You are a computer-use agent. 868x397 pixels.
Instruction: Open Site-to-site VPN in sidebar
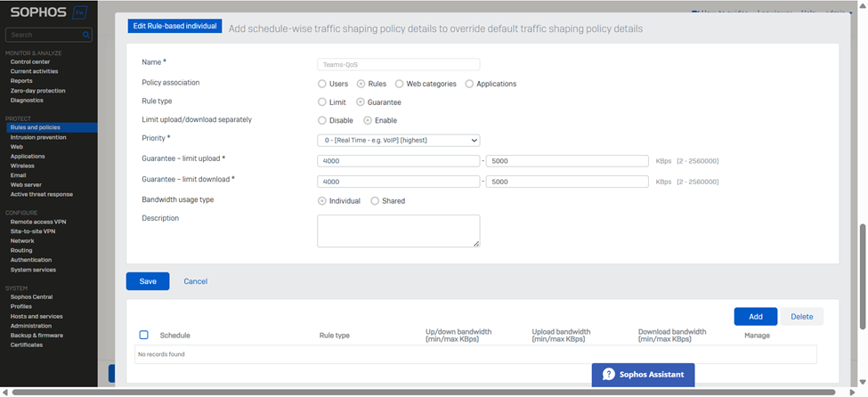34,231
